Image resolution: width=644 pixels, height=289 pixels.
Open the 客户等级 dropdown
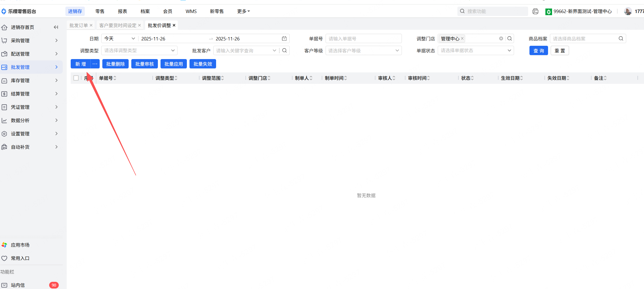pyautogui.click(x=363, y=51)
